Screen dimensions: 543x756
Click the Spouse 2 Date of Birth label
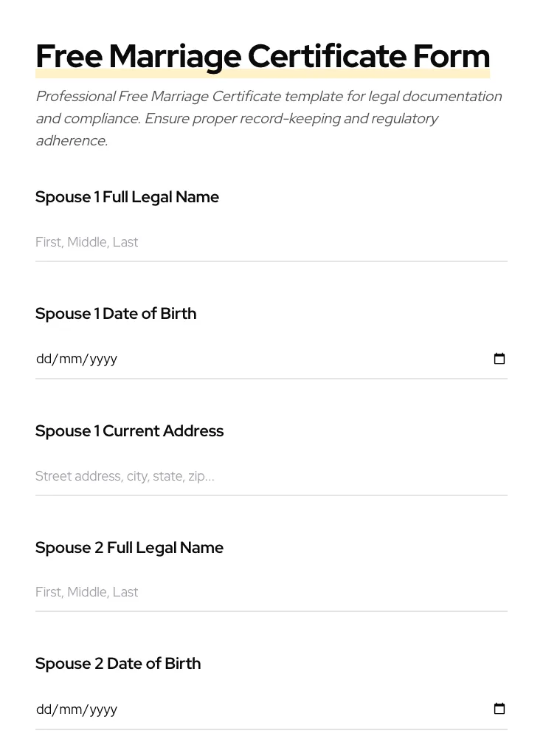[x=118, y=663]
